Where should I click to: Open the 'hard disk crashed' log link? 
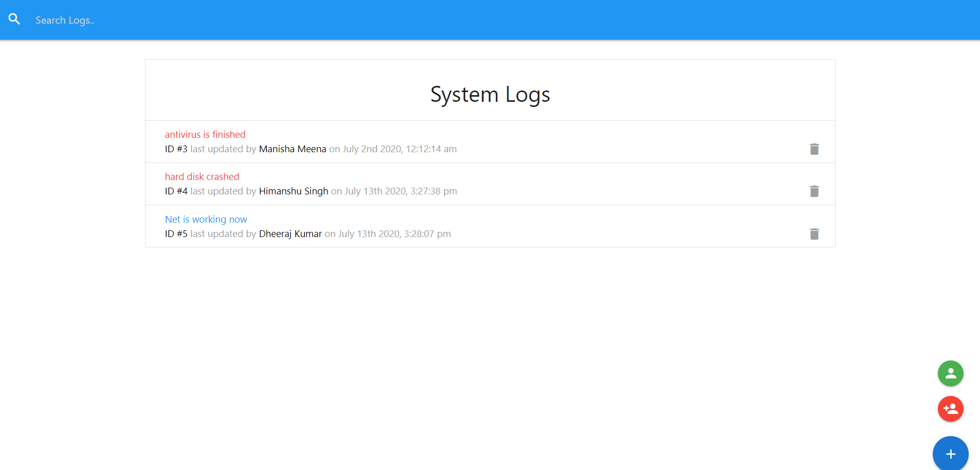(x=201, y=176)
